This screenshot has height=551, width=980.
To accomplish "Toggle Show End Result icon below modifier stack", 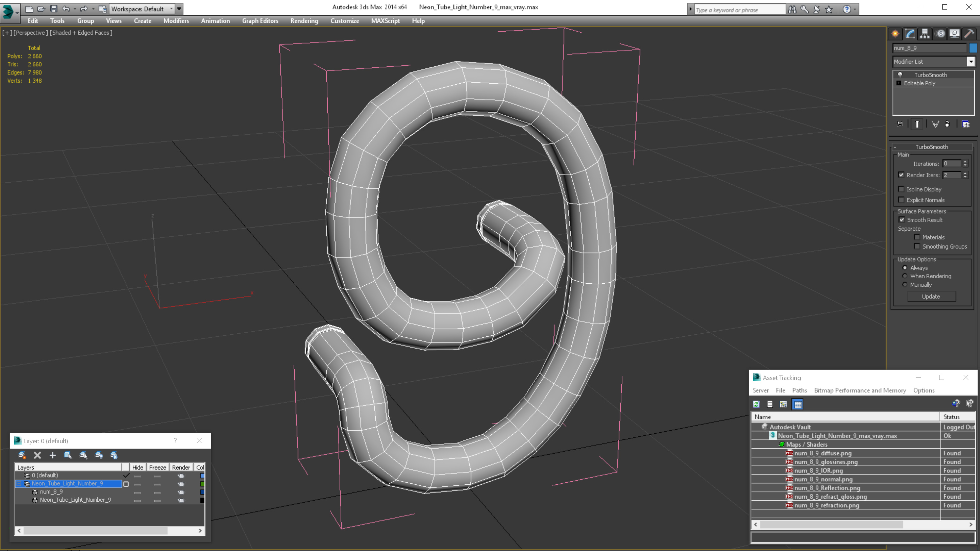I will (x=917, y=124).
